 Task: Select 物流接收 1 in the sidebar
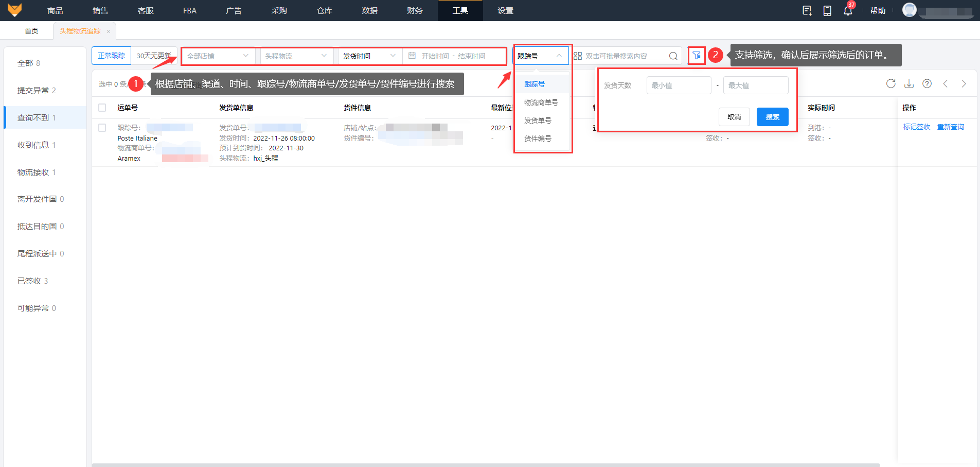(x=45, y=172)
